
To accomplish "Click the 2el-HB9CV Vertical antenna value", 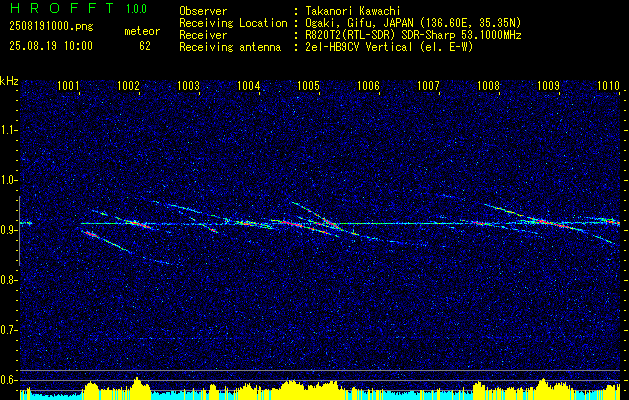I will point(389,47).
